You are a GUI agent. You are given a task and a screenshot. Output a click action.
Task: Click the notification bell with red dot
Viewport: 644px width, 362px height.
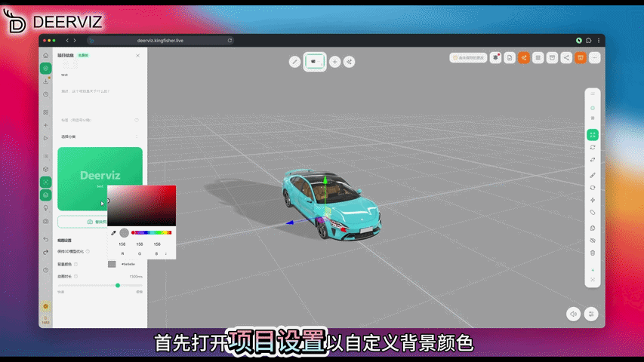496,58
